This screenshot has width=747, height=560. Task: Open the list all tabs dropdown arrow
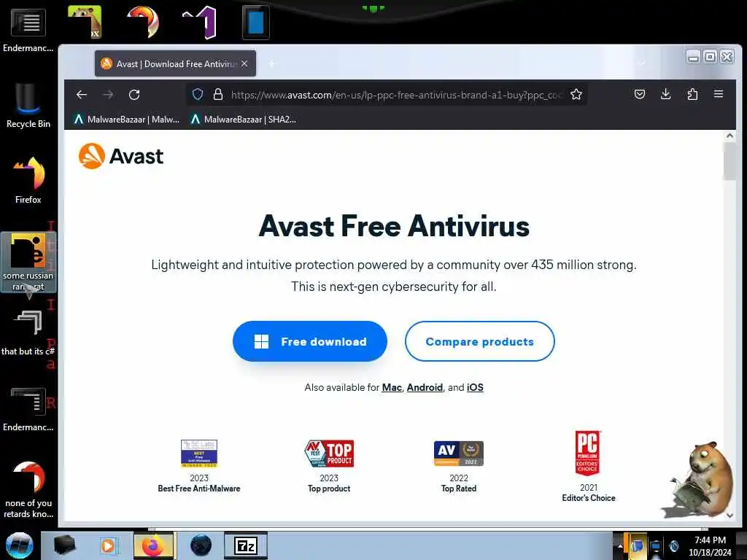pos(642,63)
